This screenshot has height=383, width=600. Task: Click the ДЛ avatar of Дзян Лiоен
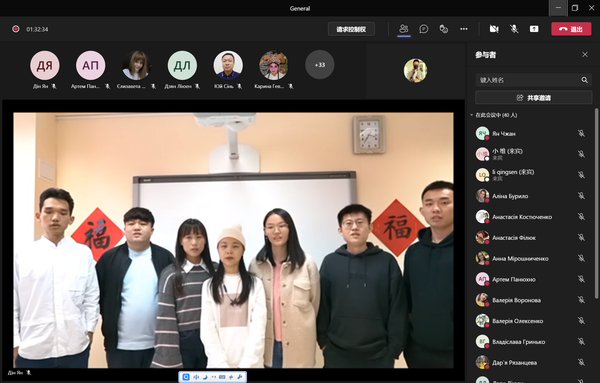[182, 65]
